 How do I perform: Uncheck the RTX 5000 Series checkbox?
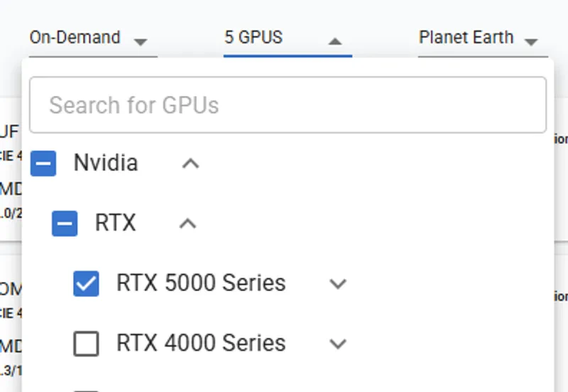click(86, 283)
